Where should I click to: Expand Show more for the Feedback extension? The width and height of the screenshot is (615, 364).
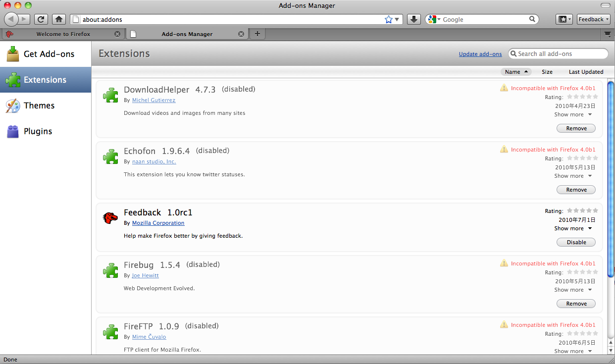pos(573,228)
